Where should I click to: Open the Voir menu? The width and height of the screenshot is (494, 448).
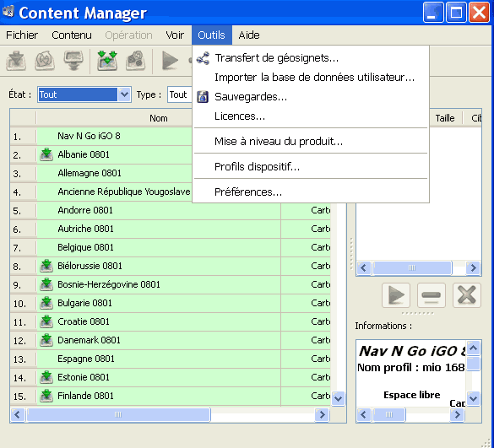coord(175,35)
